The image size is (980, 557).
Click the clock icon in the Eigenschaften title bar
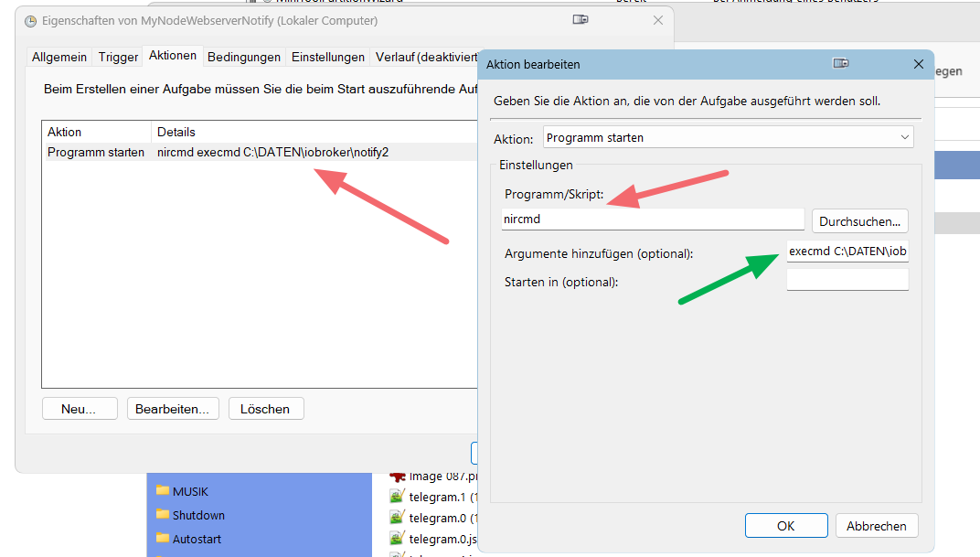tap(30, 21)
